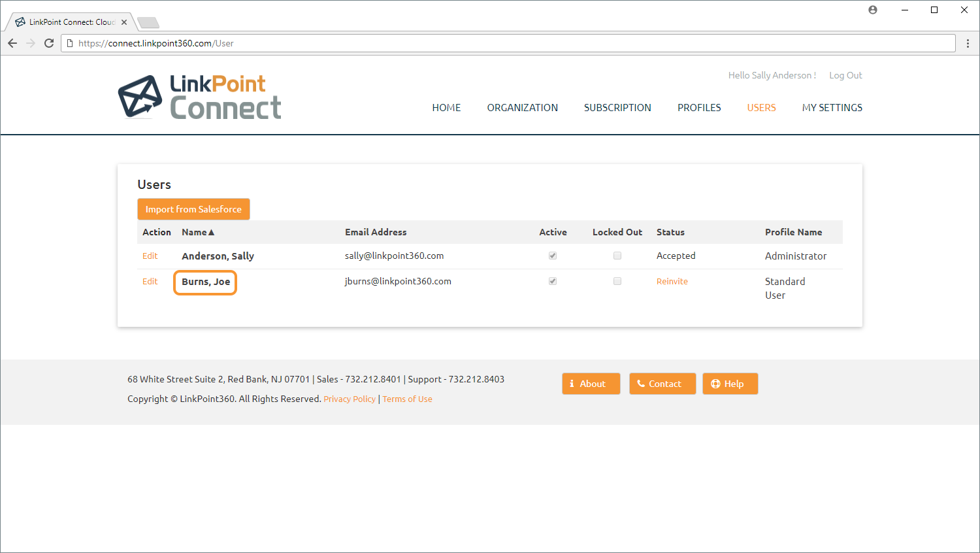The height and width of the screenshot is (553, 980).
Task: Edit the Anderson, Sally user
Action: pos(150,256)
